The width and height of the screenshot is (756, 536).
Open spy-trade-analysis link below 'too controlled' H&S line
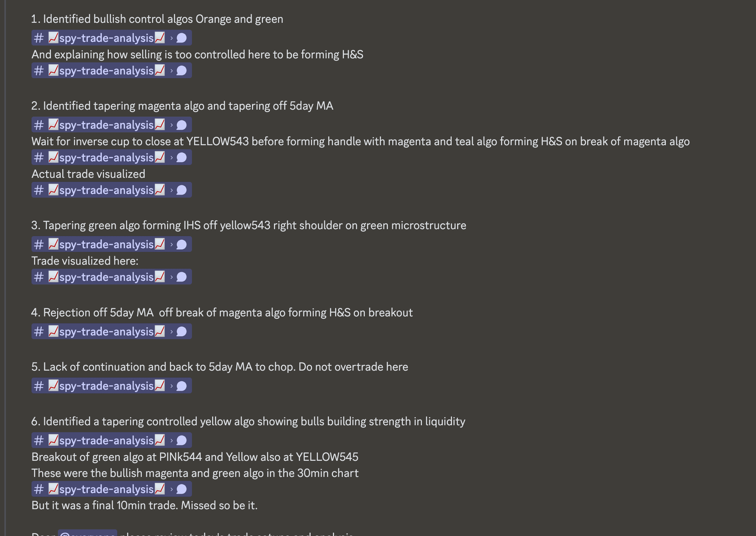click(106, 71)
